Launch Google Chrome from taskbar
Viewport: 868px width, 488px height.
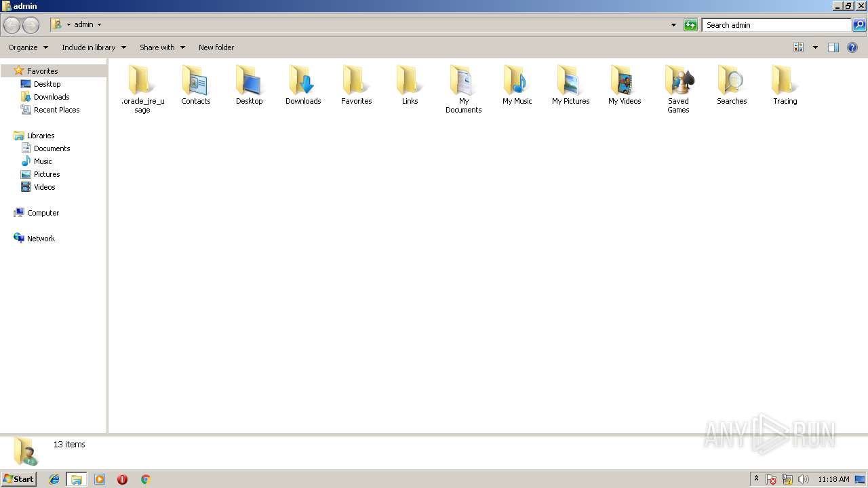coord(145,479)
